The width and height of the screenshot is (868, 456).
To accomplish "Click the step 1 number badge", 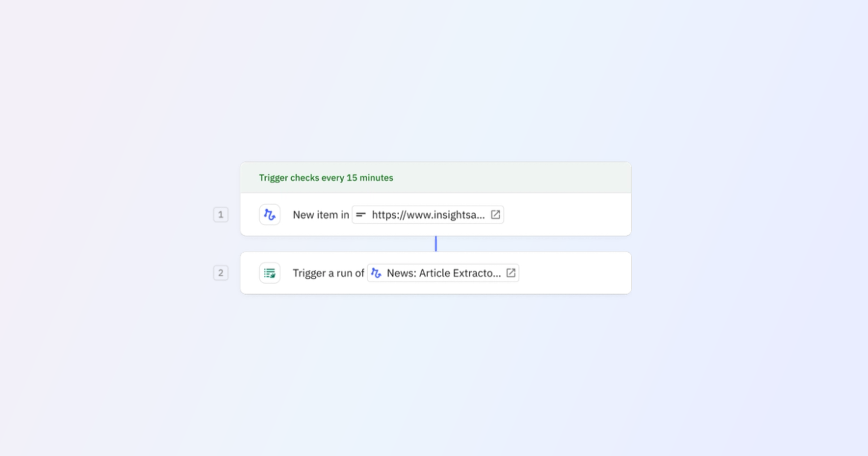I will click(221, 215).
